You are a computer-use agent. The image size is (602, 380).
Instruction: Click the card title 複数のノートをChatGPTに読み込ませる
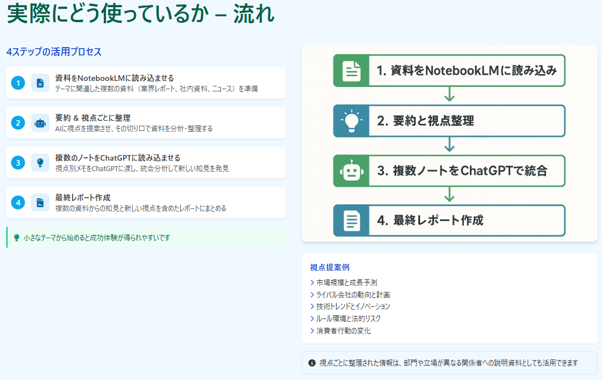point(117,158)
